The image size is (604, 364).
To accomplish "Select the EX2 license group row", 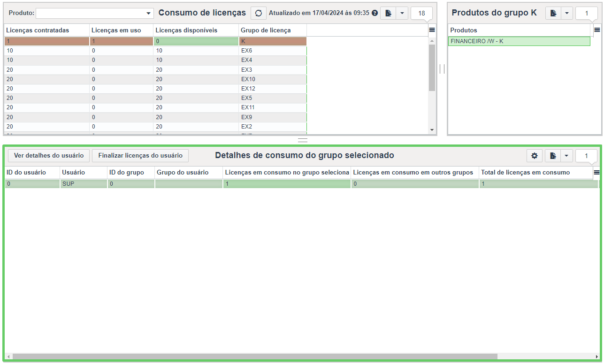I will point(155,127).
